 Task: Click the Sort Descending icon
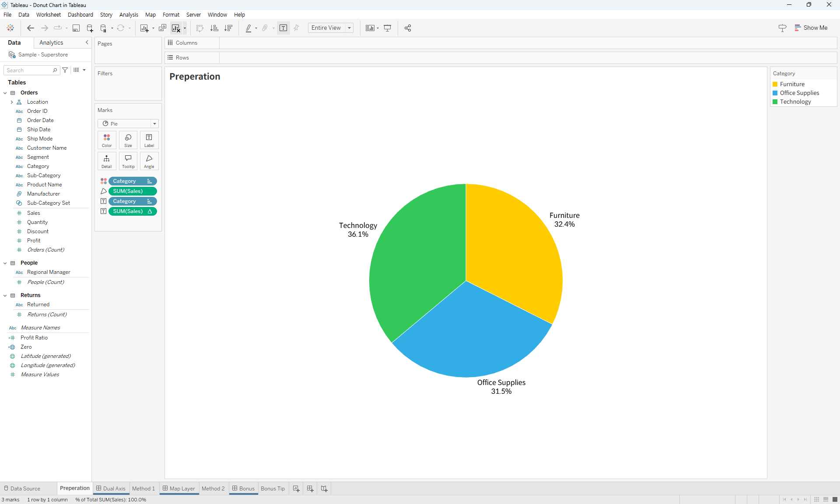(x=228, y=28)
